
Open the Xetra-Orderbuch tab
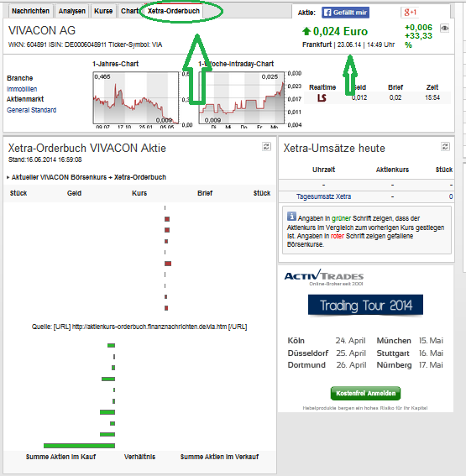(x=174, y=11)
